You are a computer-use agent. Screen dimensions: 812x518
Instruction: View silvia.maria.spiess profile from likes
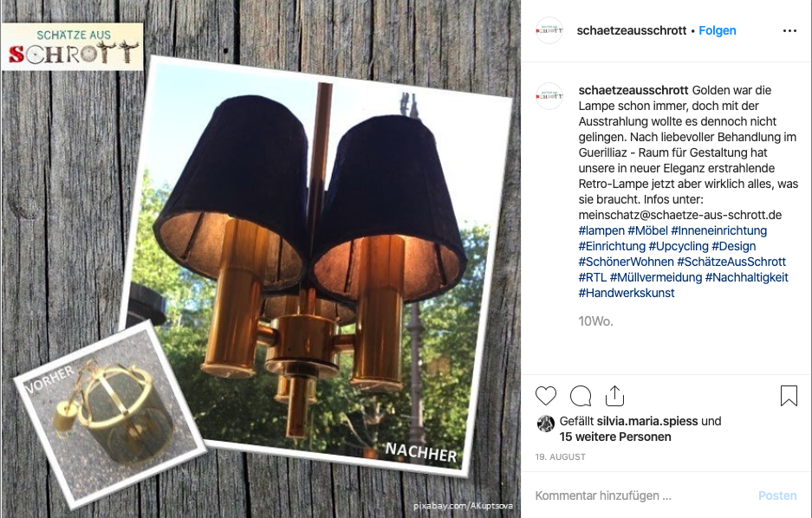(647, 421)
